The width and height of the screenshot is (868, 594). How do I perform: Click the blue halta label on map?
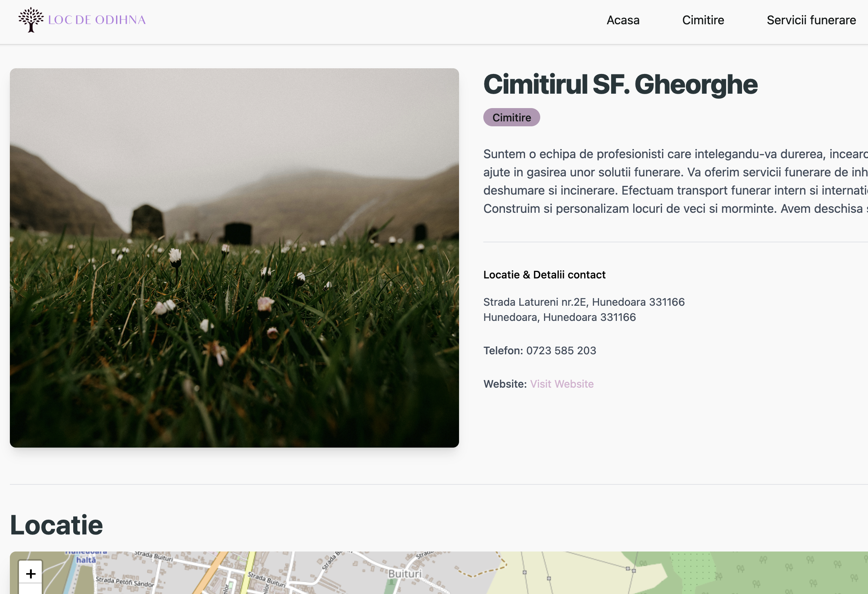(x=86, y=560)
